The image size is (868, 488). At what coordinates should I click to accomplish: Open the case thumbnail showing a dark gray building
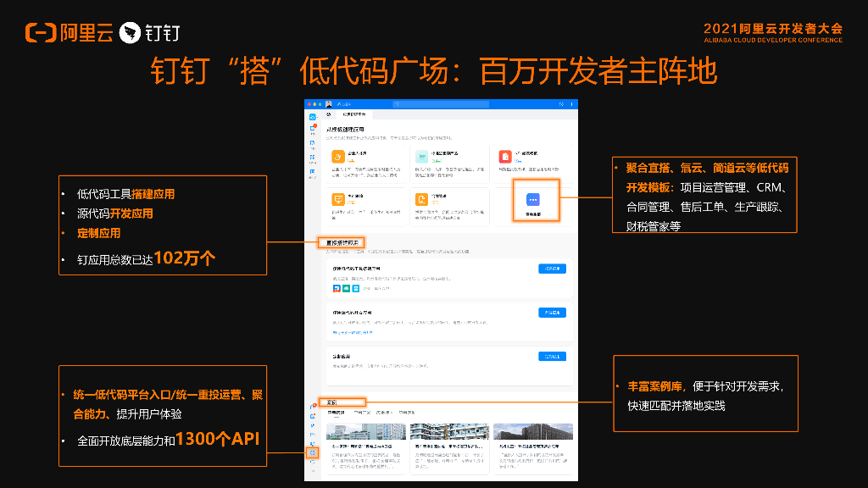(533, 431)
